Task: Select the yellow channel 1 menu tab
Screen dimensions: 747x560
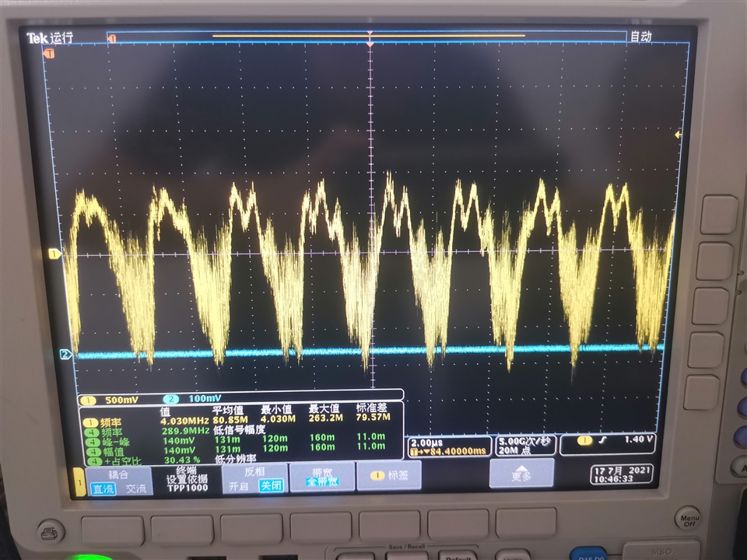Action: point(79,482)
